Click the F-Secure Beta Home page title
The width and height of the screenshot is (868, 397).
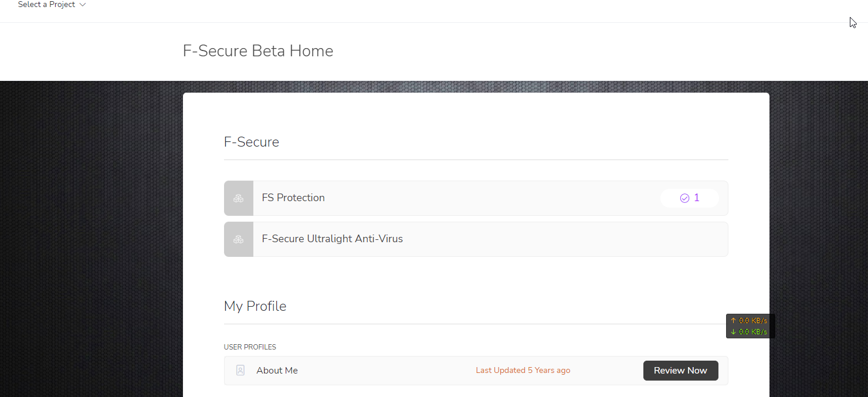pos(258,51)
